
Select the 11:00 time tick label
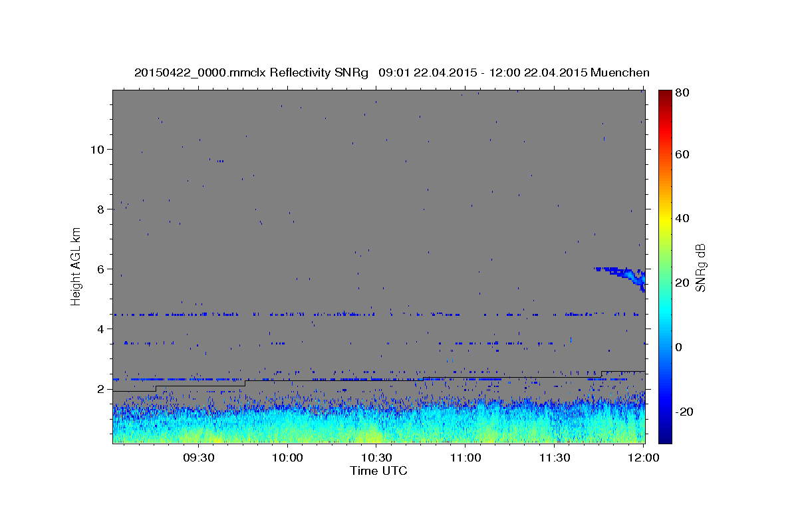click(465, 458)
